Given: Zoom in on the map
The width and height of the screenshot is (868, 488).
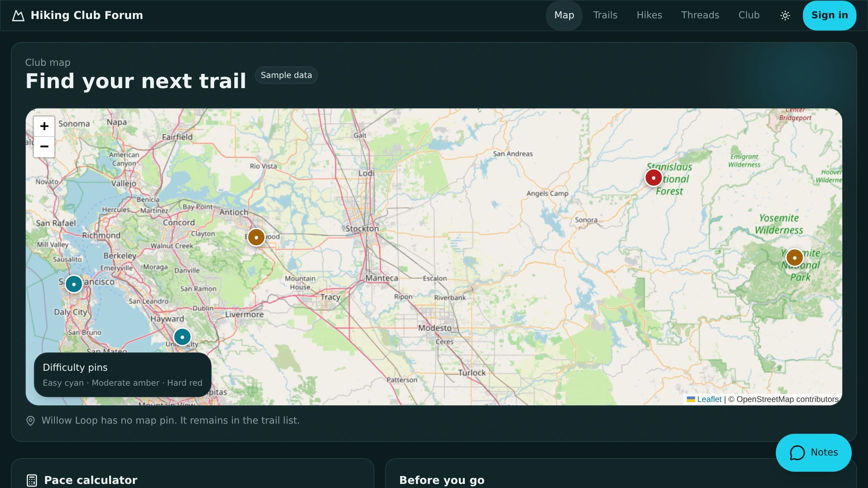Looking at the screenshot, I should click(44, 126).
